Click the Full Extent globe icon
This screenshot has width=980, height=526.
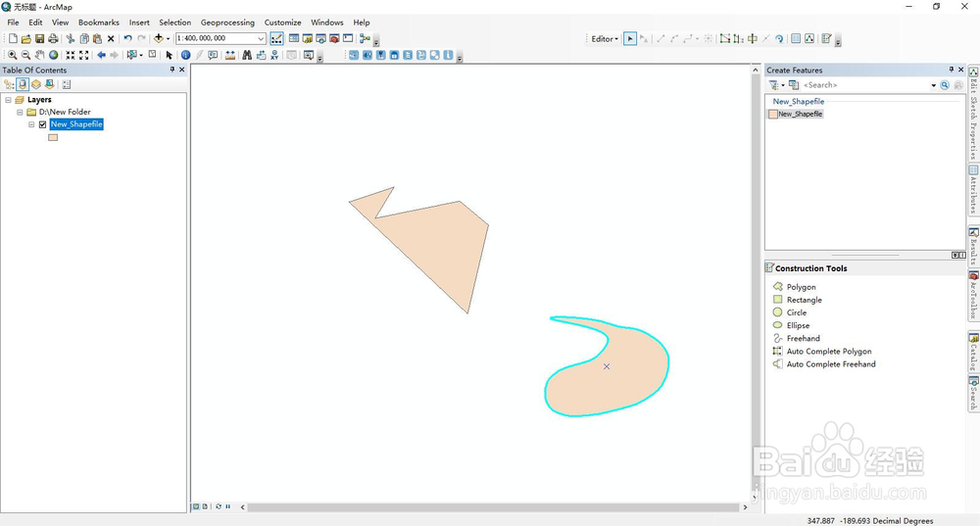(x=53, y=55)
